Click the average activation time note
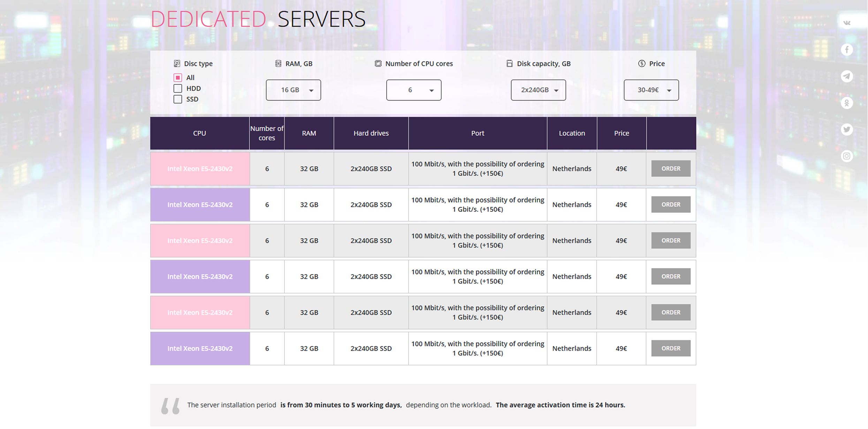The width and height of the screenshot is (868, 429). pyautogui.click(x=561, y=405)
